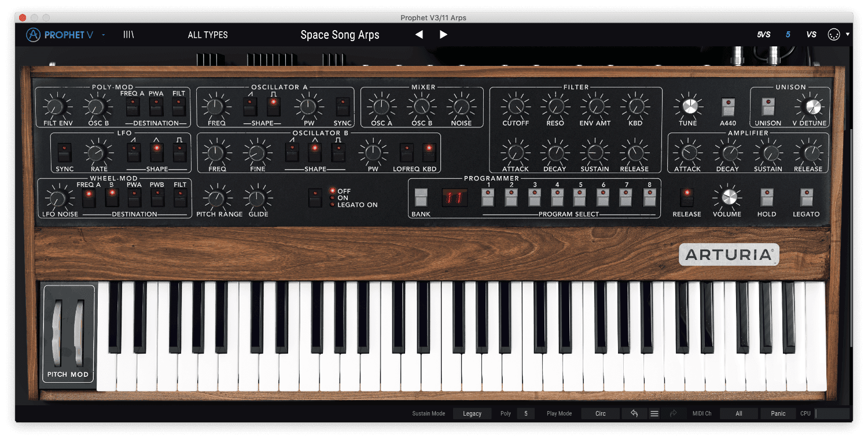868x440 pixels.
Task: Open the ALL TYPES preset filter
Action: 208,35
